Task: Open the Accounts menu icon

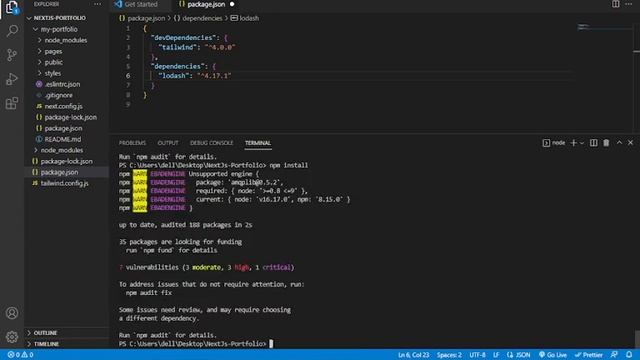Action: pyautogui.click(x=12, y=313)
